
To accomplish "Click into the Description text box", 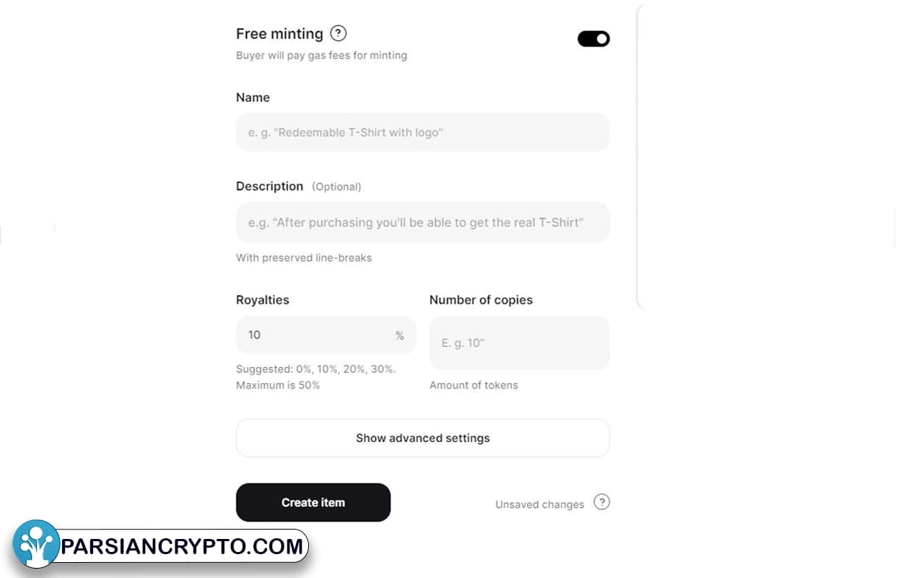I will pyautogui.click(x=423, y=223).
